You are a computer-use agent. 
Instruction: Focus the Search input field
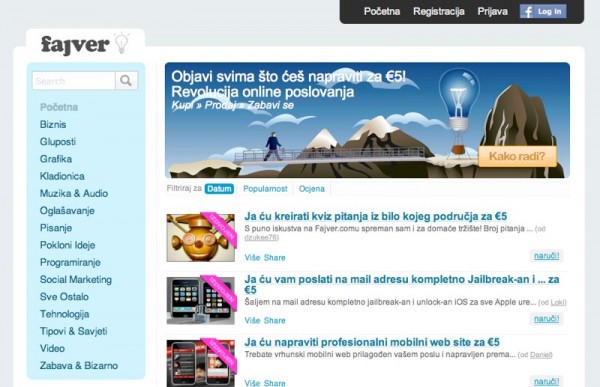point(74,81)
